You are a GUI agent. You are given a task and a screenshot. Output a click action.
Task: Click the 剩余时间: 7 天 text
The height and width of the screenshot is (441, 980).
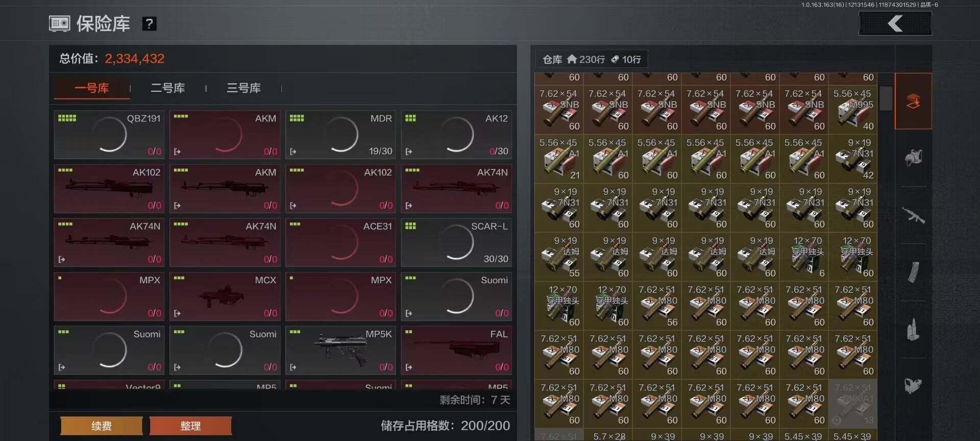pos(475,400)
